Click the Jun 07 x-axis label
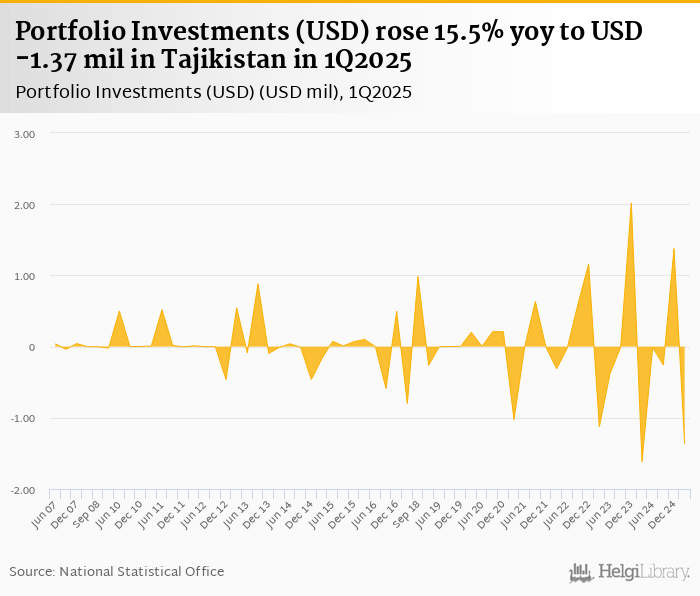 click(x=43, y=516)
